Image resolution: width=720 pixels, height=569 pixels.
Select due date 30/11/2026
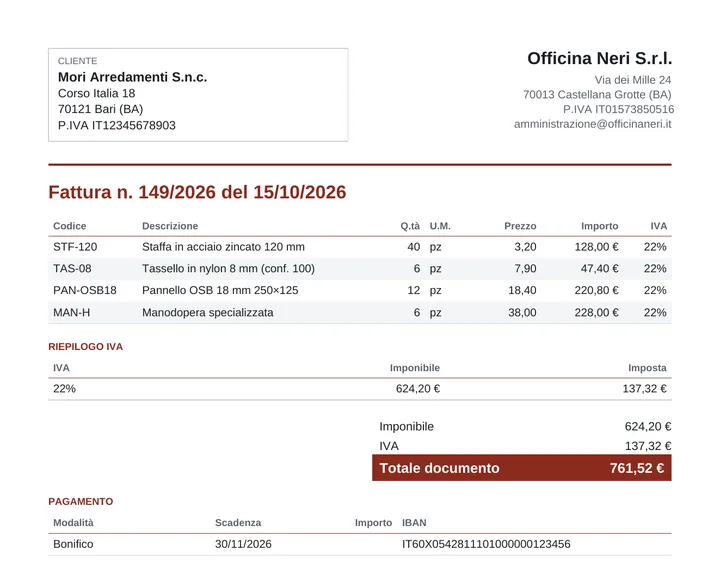[243, 544]
